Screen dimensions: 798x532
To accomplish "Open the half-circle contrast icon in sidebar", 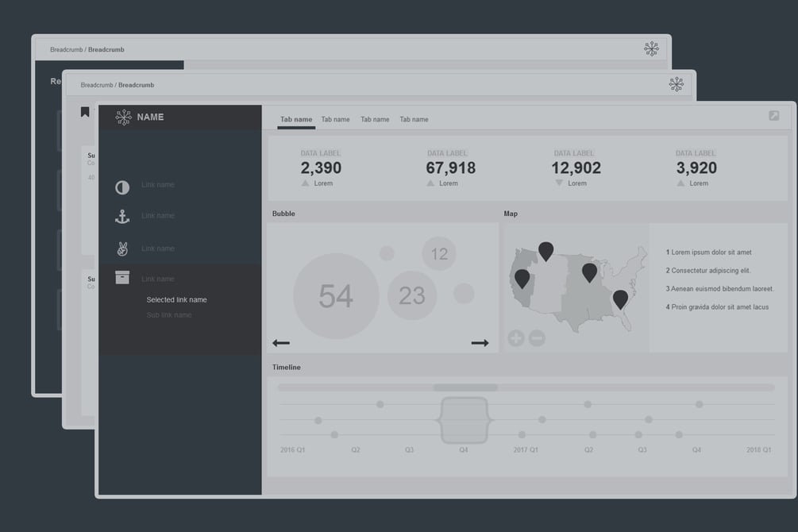I will 122,187.
